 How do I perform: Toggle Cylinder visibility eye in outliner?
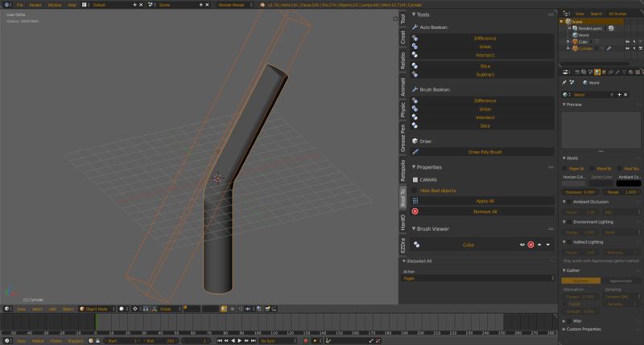[627, 48]
